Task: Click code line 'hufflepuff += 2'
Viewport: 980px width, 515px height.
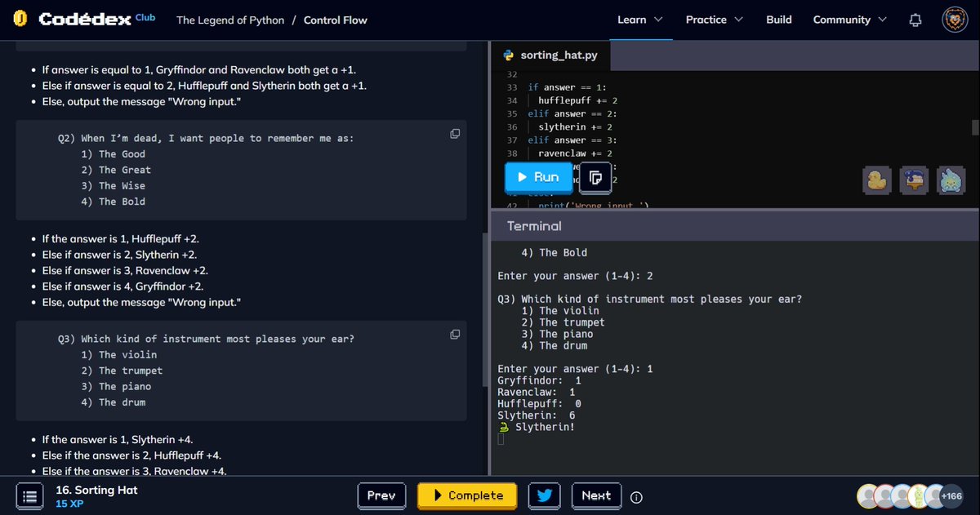Action: 577,100
